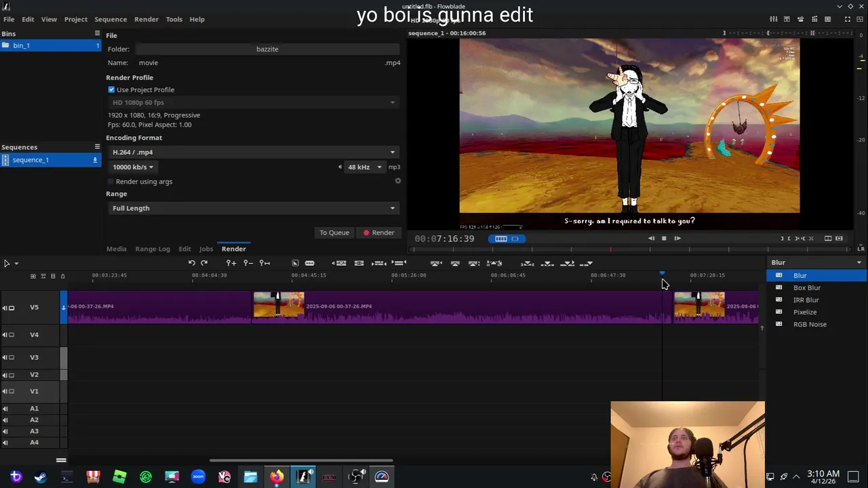The image size is (868, 488).
Task: Toggle the Use Project Profile checkbox
Action: [x=111, y=89]
